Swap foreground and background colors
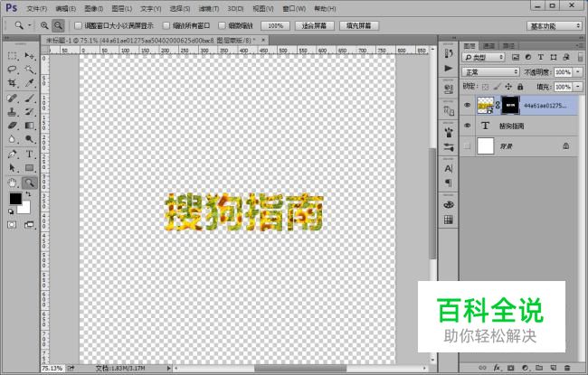588x375 pixels. 28,193
